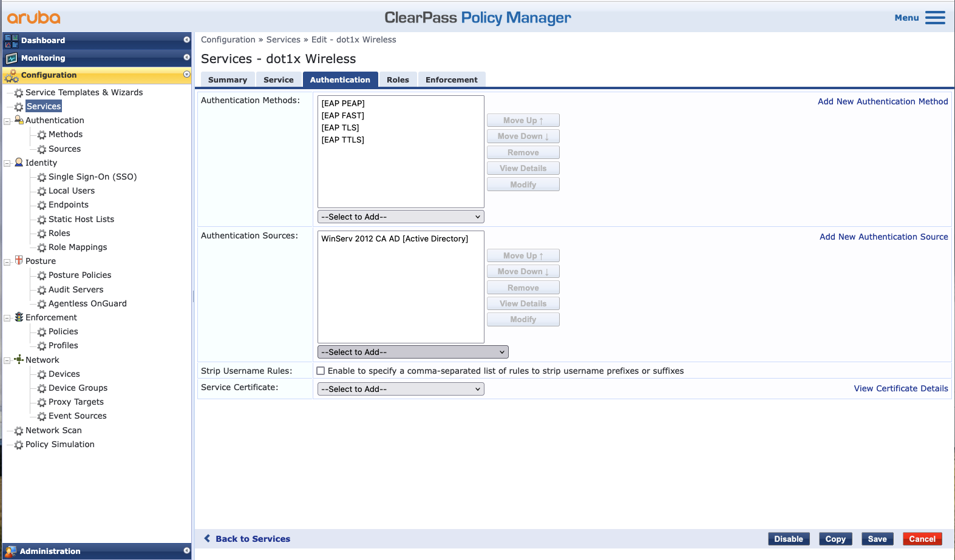Click the Posture tree shield icon
Image resolution: width=955 pixels, height=560 pixels.
19,260
